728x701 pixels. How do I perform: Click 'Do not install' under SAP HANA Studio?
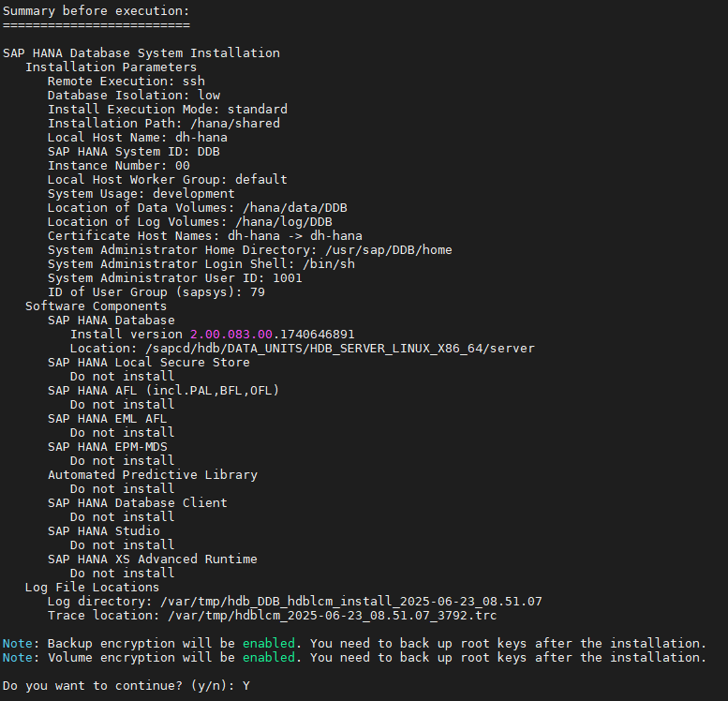123,544
